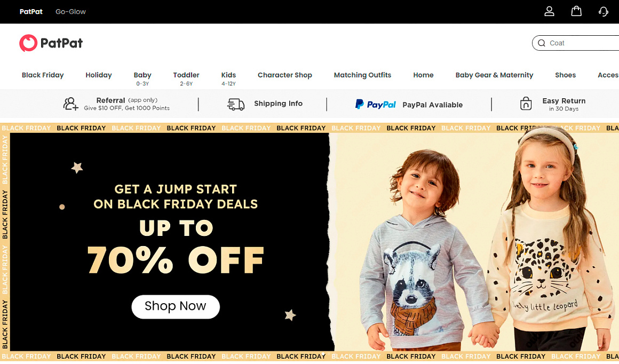Click the search magnifier icon

coord(542,43)
